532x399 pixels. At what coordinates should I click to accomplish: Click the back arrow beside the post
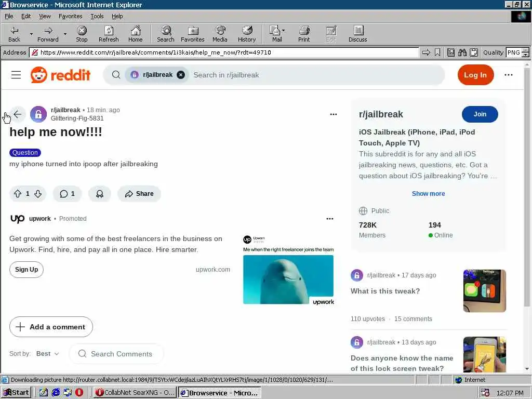[17, 114]
